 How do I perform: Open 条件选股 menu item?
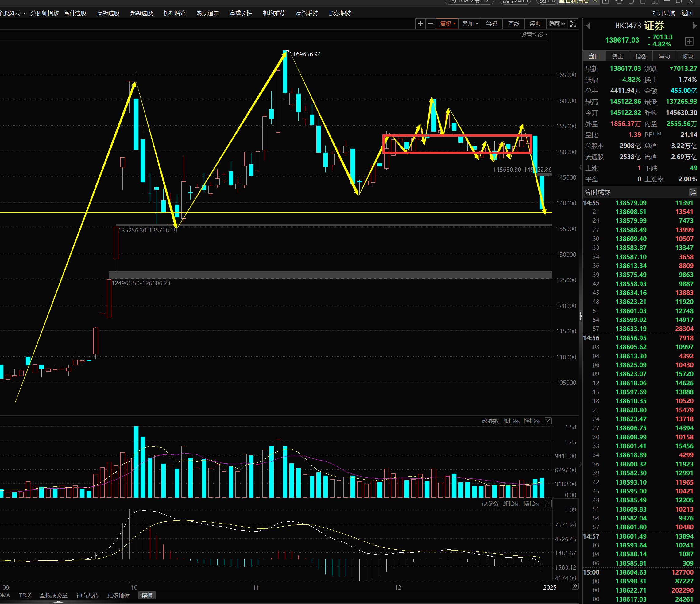tap(75, 13)
